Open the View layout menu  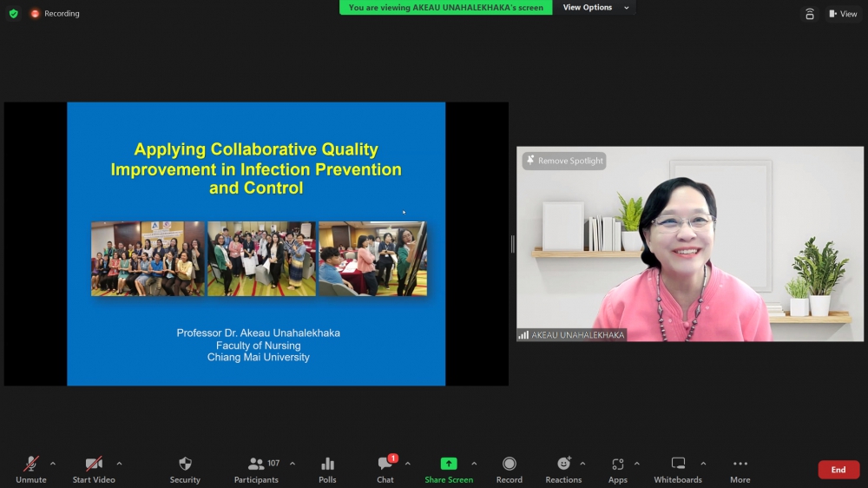click(842, 14)
